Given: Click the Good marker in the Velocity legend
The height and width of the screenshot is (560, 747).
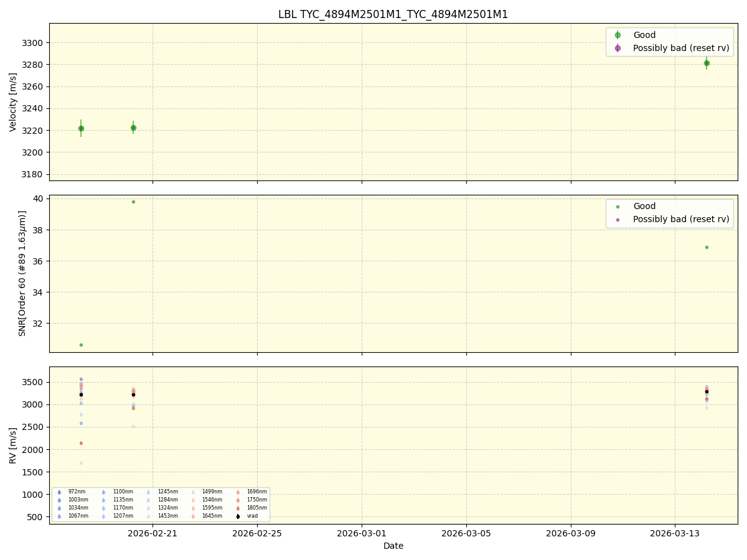Looking at the screenshot, I should click(618, 35).
